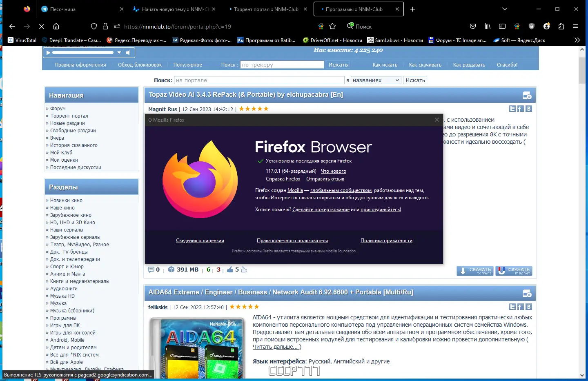588x381 pixels.
Task: Stop loading the current page
Action: pyautogui.click(x=42, y=27)
